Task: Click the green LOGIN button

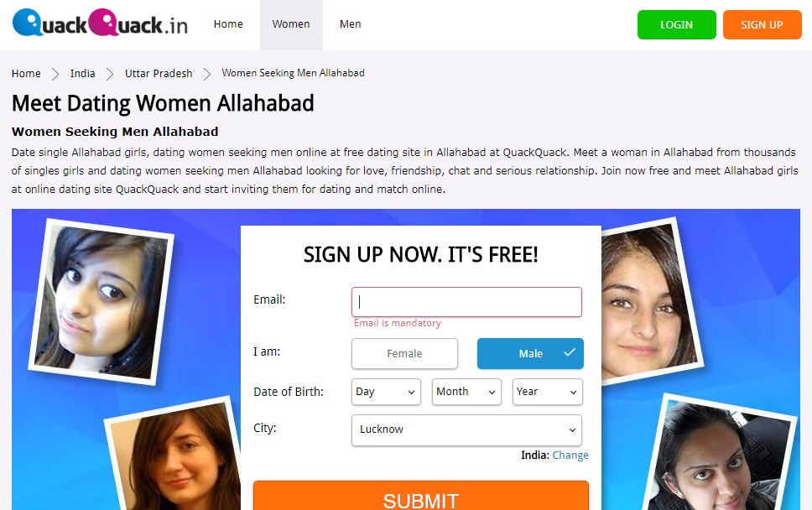Action: 676,24
